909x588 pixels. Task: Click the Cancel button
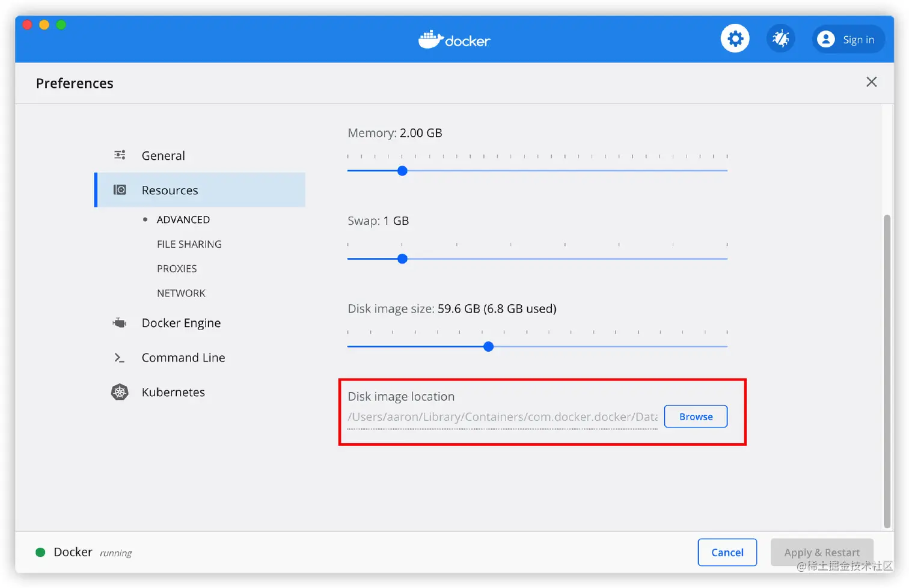click(x=727, y=553)
